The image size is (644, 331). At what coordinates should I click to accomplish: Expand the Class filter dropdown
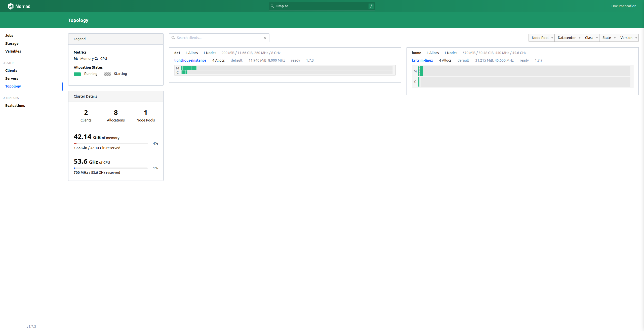point(591,38)
